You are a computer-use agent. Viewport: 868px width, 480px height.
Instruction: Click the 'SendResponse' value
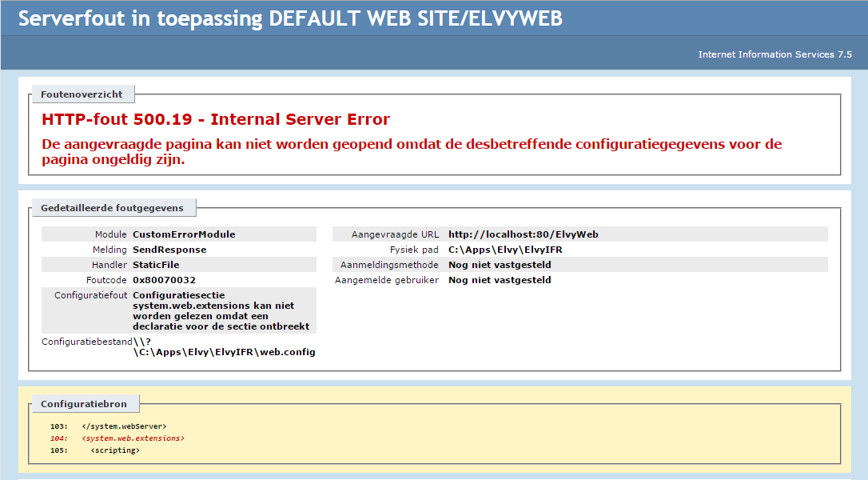(169, 250)
